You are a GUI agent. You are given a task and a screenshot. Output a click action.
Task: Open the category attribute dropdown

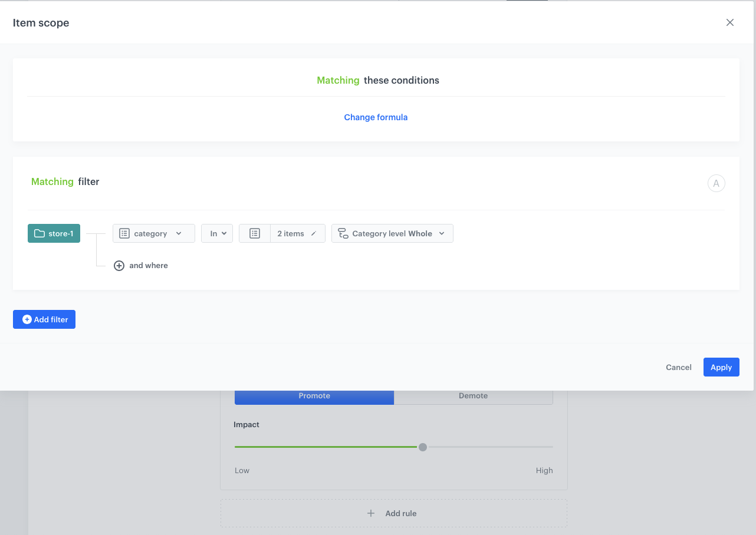[x=153, y=233]
